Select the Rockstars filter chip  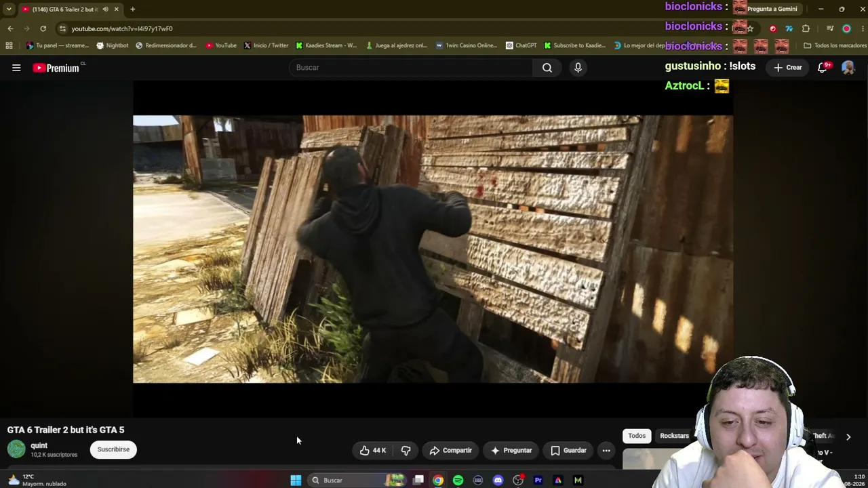coord(674,436)
